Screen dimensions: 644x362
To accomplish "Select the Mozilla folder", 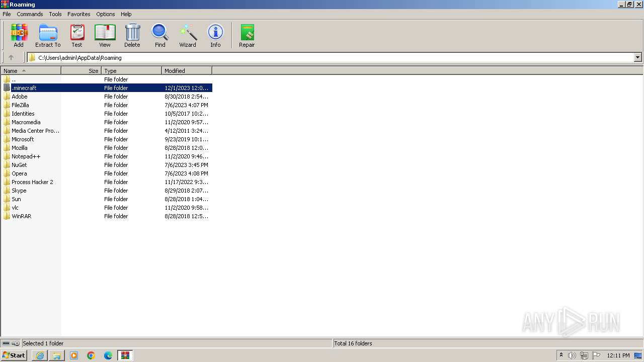I will coord(107,148).
